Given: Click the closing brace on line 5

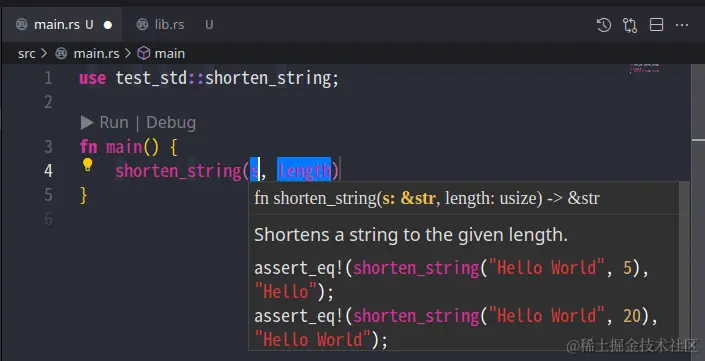Looking at the screenshot, I should coord(83,195).
